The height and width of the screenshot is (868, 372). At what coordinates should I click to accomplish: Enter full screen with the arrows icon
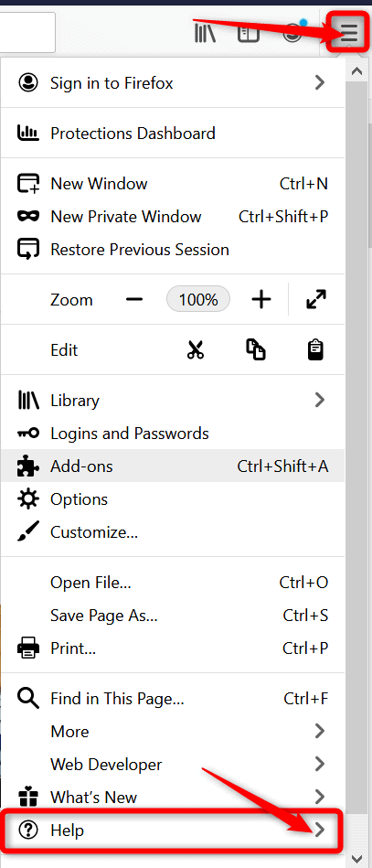(316, 300)
